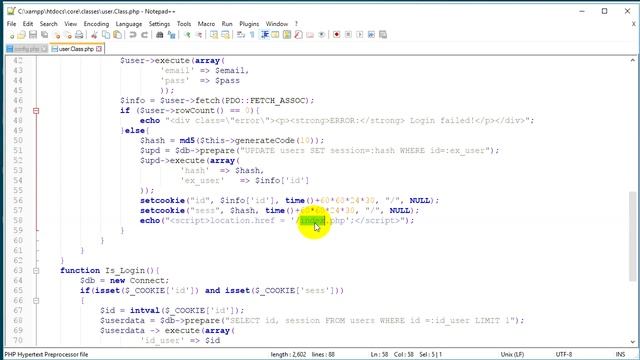The width and height of the screenshot is (640, 360).
Task: Collapse the Is_Login function fold at line 63
Action: [36, 271]
